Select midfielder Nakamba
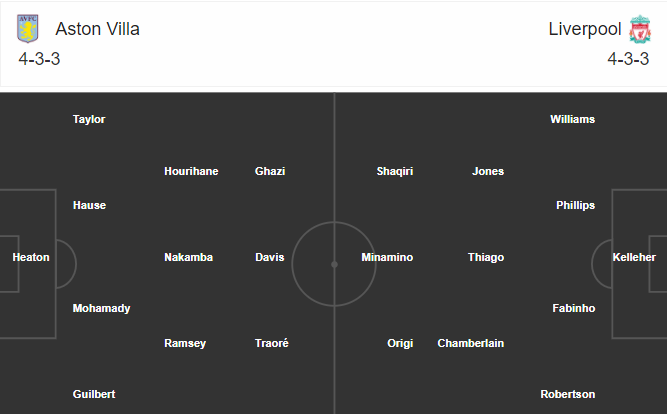This screenshot has width=667, height=414. [x=188, y=257]
